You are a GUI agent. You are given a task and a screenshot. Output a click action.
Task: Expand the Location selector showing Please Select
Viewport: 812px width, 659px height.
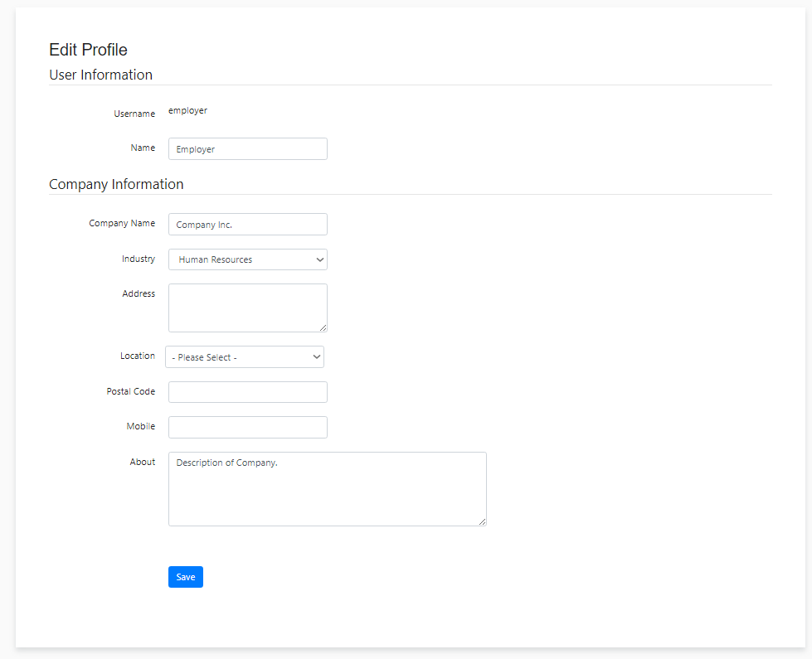pyautogui.click(x=244, y=356)
